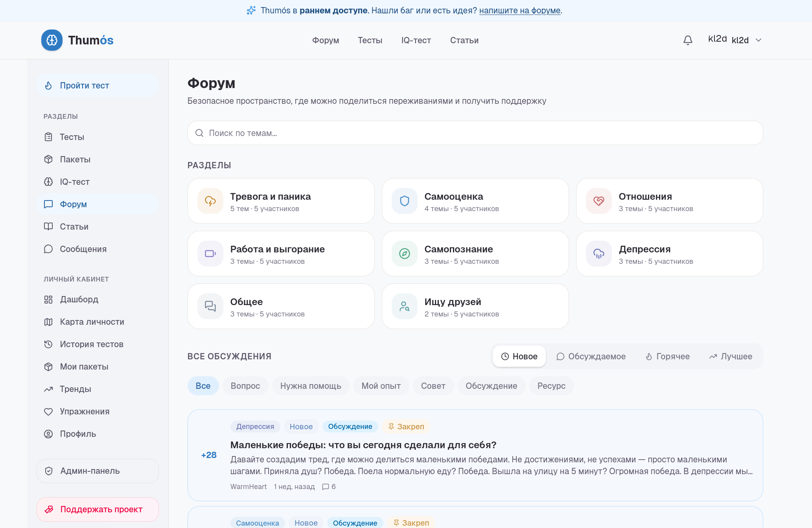Toggle the Нужна помощь filter chip
This screenshot has width=812, height=528.
coord(311,386)
